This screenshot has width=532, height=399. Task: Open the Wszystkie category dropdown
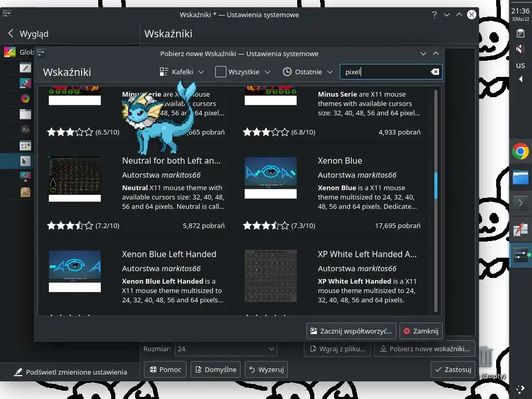243,72
